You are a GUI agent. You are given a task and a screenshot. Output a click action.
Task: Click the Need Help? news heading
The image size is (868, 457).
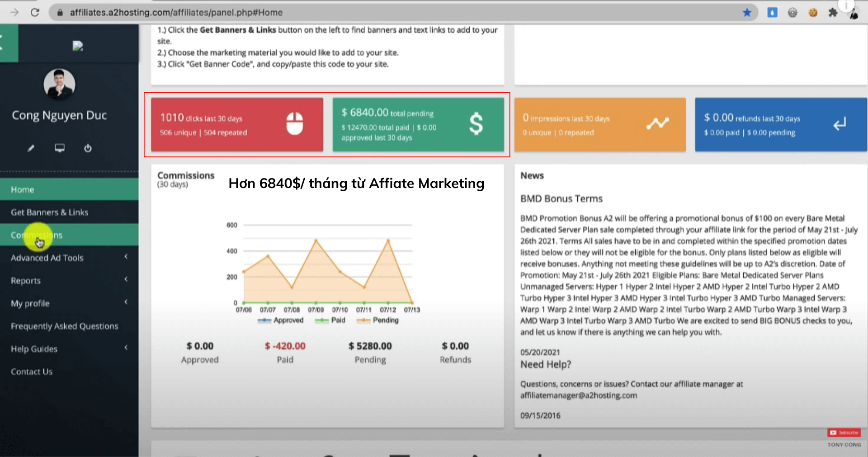[546, 364]
